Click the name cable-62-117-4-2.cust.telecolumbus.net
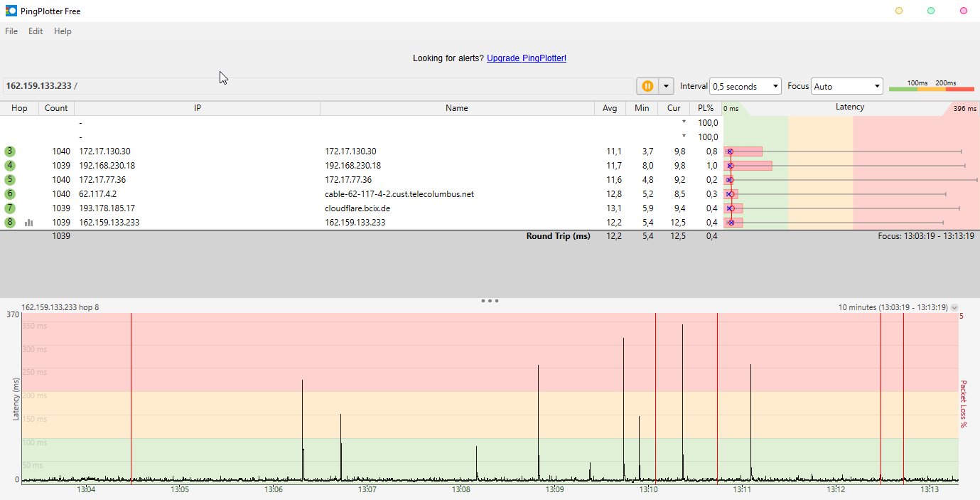This screenshot has width=980, height=500. click(399, 194)
